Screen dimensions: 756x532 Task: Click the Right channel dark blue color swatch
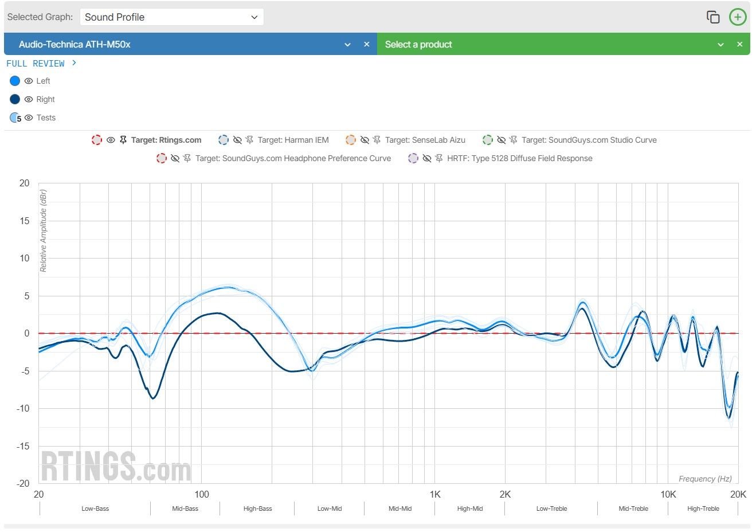pos(15,99)
